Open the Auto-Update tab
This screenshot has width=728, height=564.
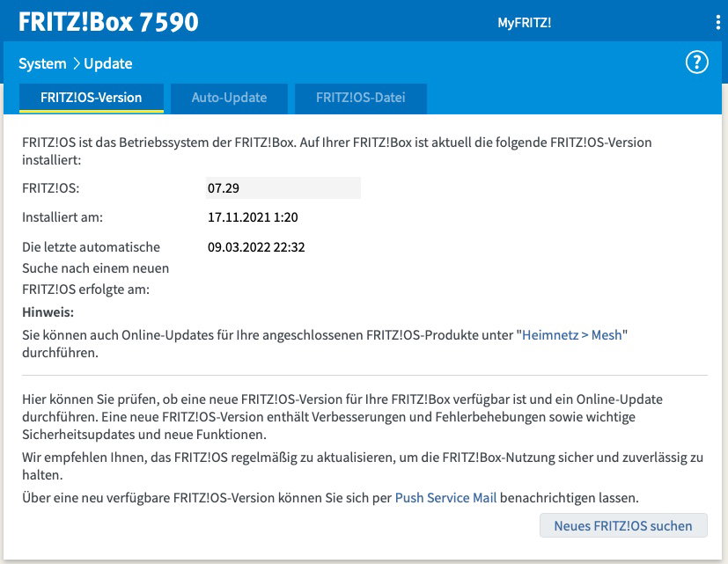(x=229, y=98)
